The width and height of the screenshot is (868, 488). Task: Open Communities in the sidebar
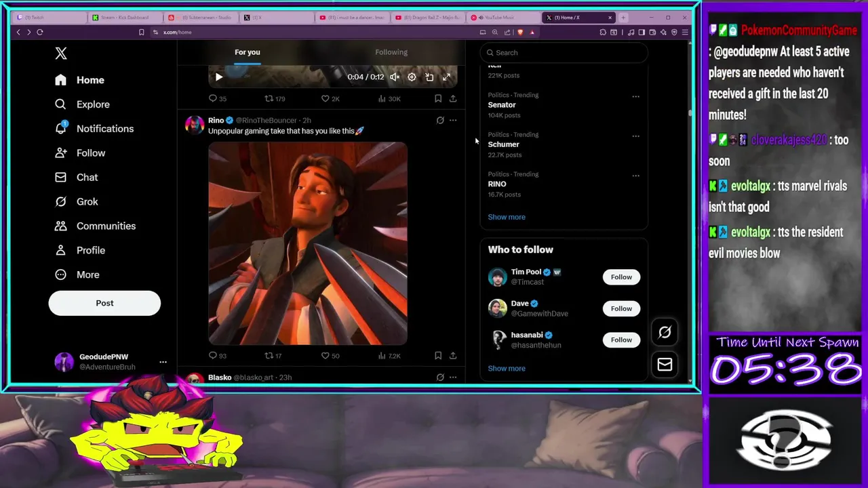pos(95,226)
